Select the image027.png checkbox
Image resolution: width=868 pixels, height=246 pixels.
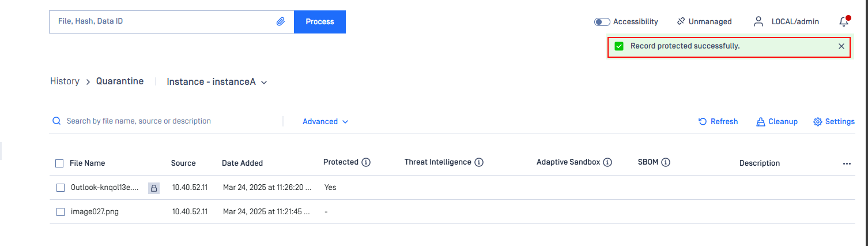pyautogui.click(x=61, y=212)
